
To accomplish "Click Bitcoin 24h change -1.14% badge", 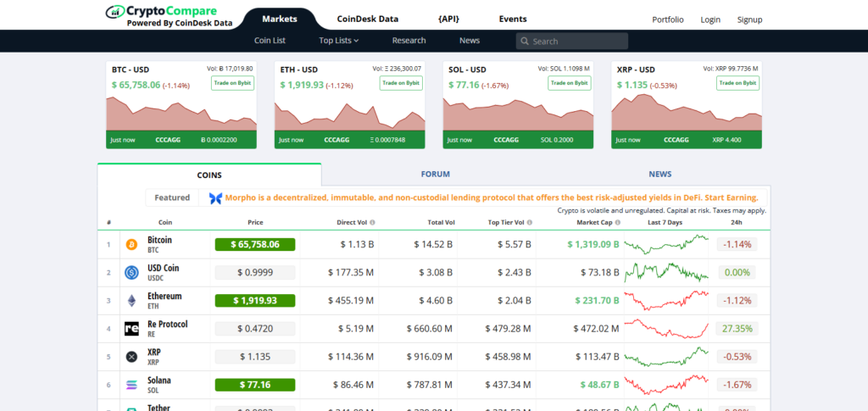I will 737,245.
